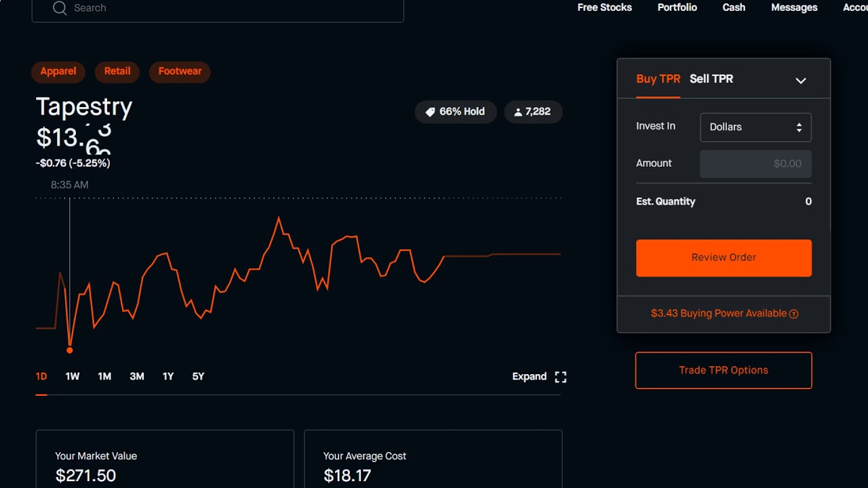Click the orange chart marker dot
The height and width of the screenshot is (488, 868).
point(70,350)
